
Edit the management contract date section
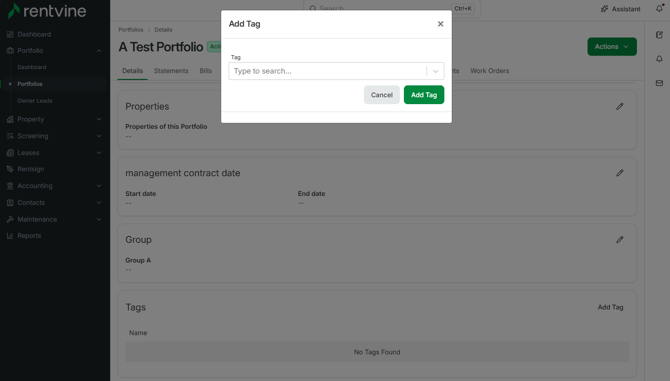point(620,173)
